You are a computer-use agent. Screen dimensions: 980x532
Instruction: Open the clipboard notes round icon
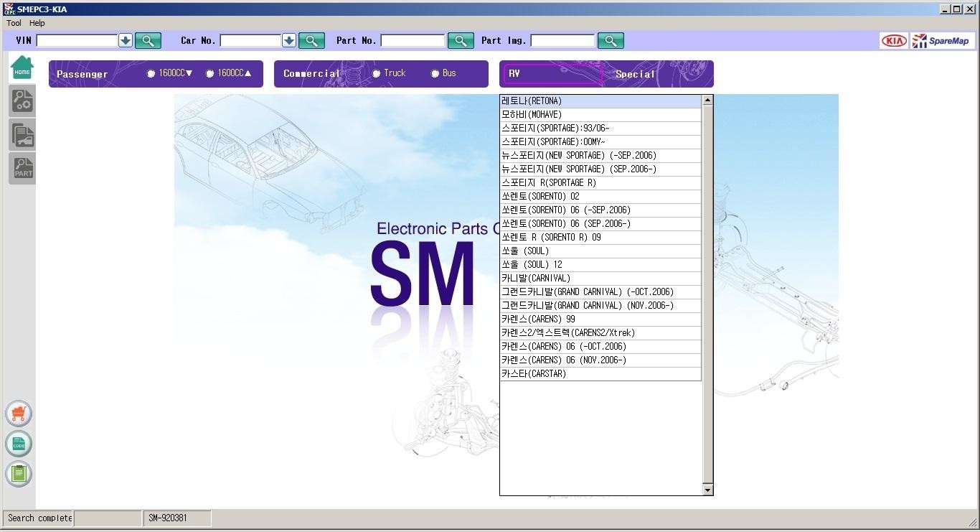point(19,474)
